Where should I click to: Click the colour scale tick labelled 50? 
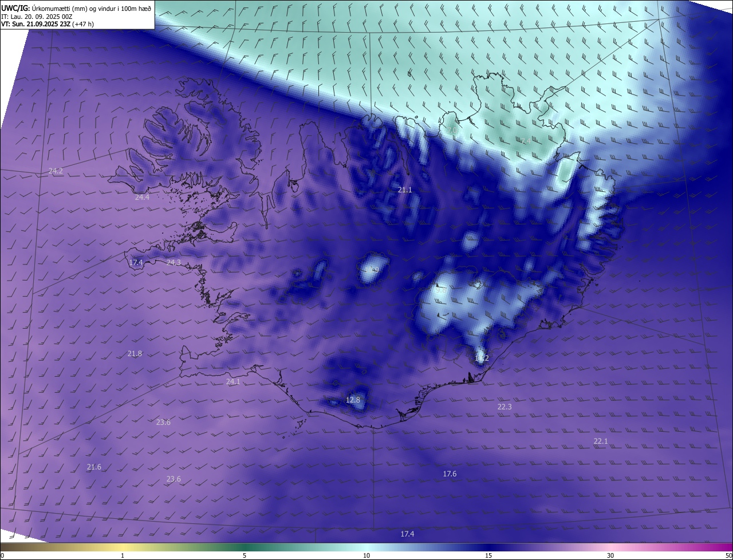(728, 555)
